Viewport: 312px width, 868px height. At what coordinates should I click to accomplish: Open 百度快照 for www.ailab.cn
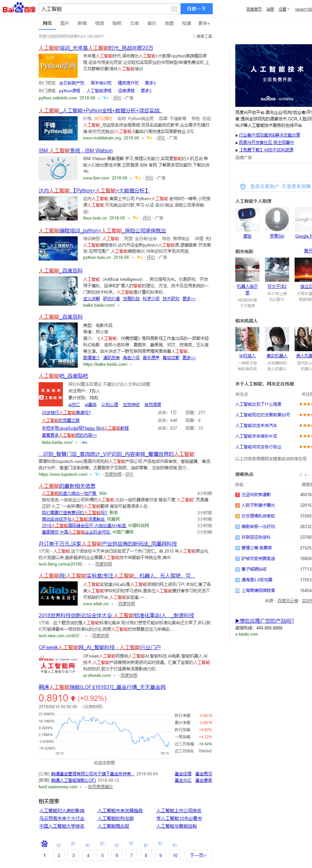pos(127,604)
